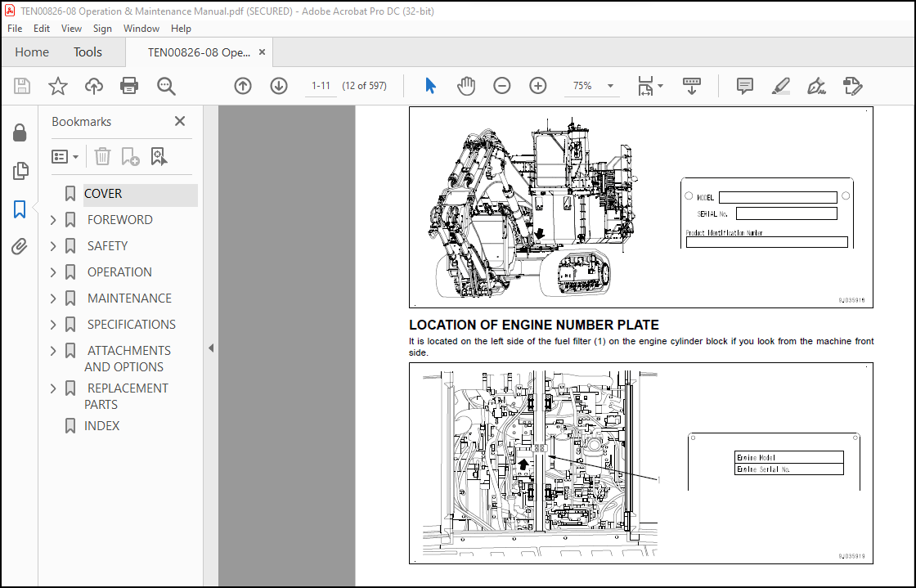The height and width of the screenshot is (588, 916).
Task: Expand the SAFETY bookmark
Action: click(x=53, y=246)
